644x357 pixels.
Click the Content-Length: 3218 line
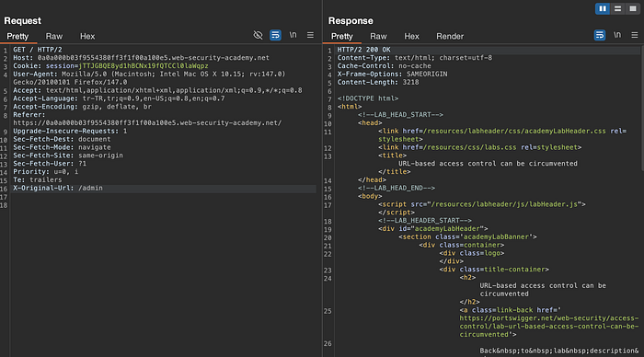(x=378, y=82)
